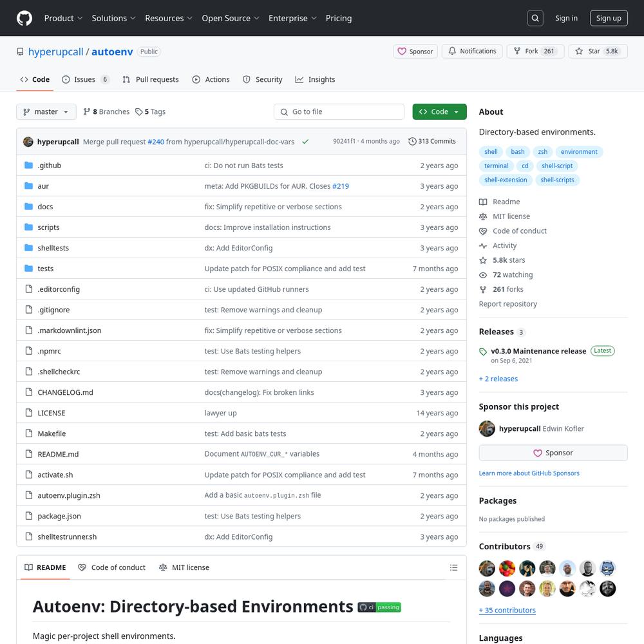Click the LICENSE file icon
The image size is (644, 644).
(29, 412)
